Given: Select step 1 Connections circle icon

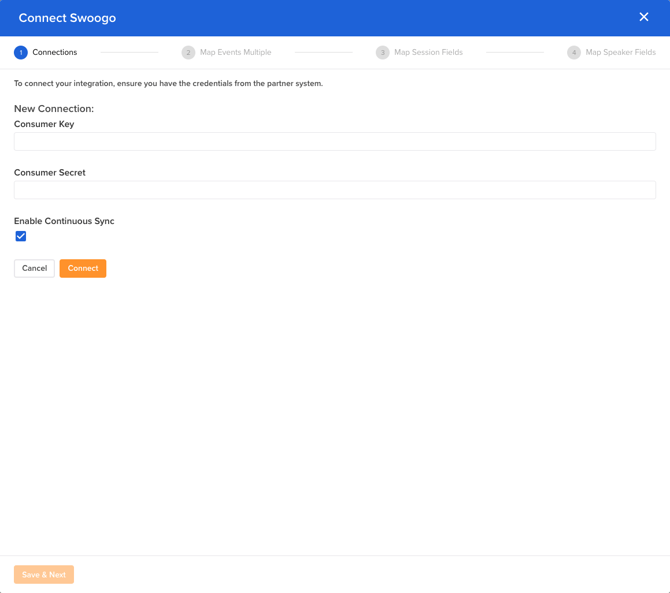Looking at the screenshot, I should tap(21, 53).
